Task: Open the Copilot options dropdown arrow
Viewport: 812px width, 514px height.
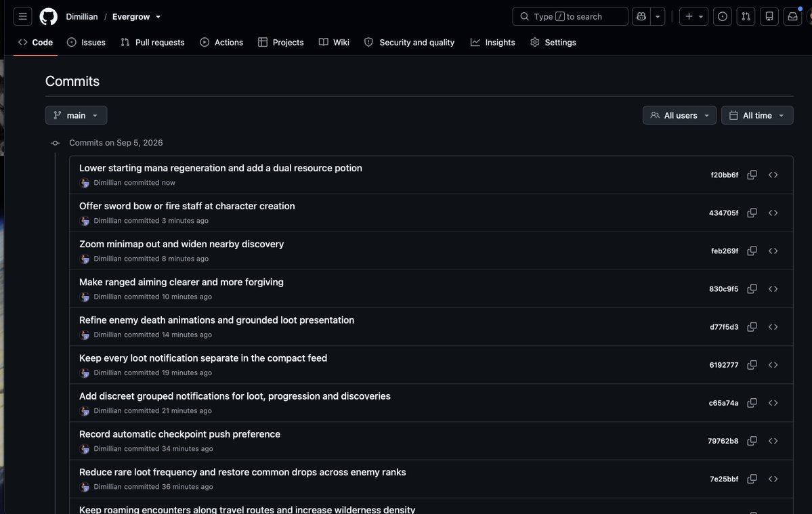Action: [x=658, y=16]
